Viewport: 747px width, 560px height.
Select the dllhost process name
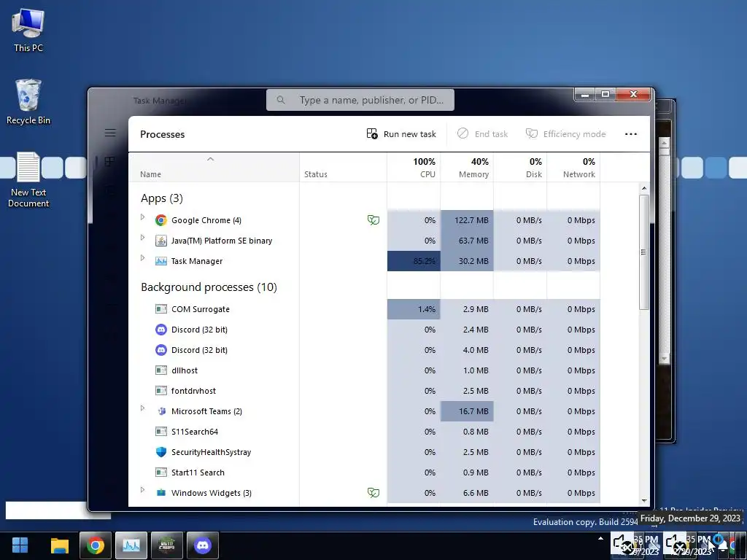click(185, 370)
